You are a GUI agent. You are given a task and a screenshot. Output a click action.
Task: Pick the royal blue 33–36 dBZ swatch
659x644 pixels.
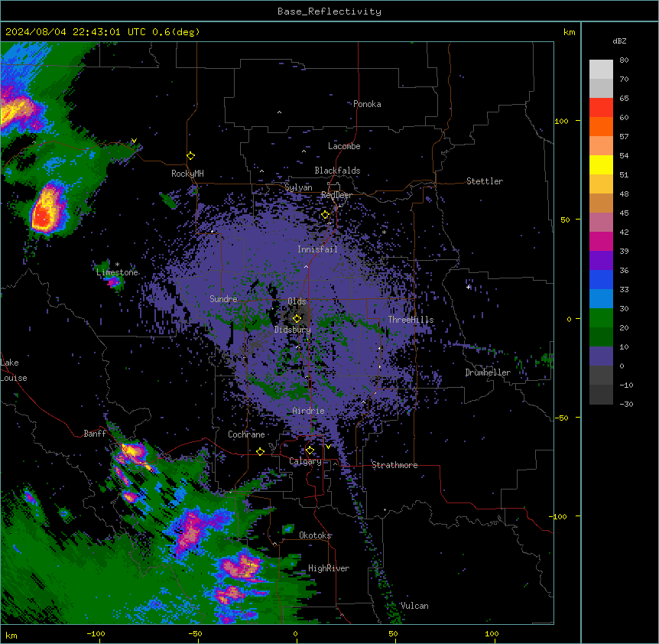601,279
